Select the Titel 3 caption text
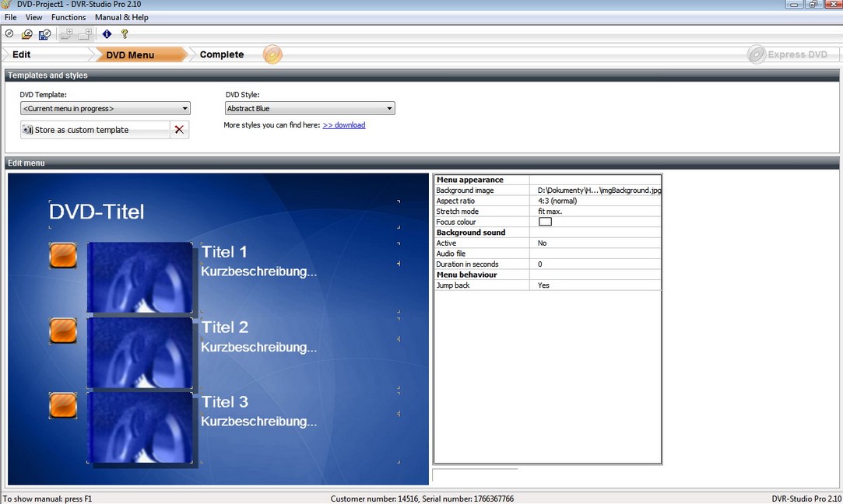The image size is (843, 504). 225,402
